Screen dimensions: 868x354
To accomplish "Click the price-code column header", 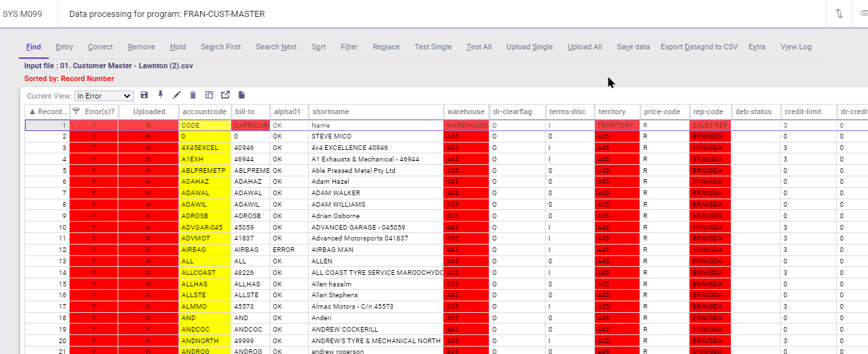I will [x=665, y=111].
